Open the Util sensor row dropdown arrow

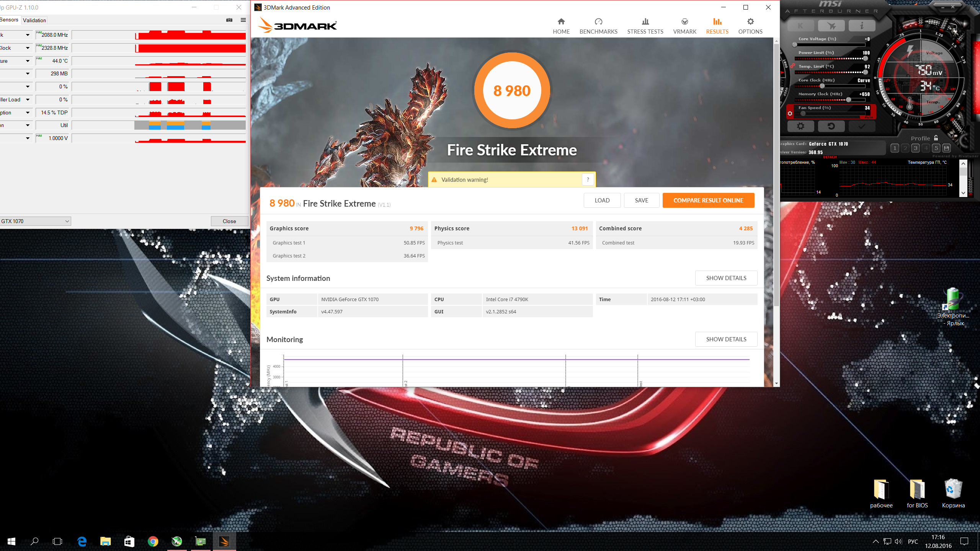28,125
